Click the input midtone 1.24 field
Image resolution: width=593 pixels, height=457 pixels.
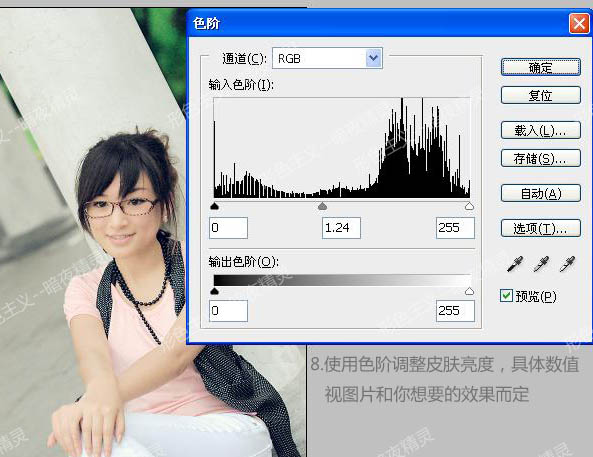click(341, 228)
